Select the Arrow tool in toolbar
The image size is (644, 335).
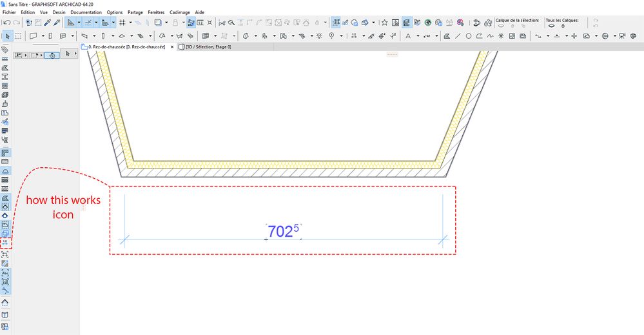pos(7,36)
